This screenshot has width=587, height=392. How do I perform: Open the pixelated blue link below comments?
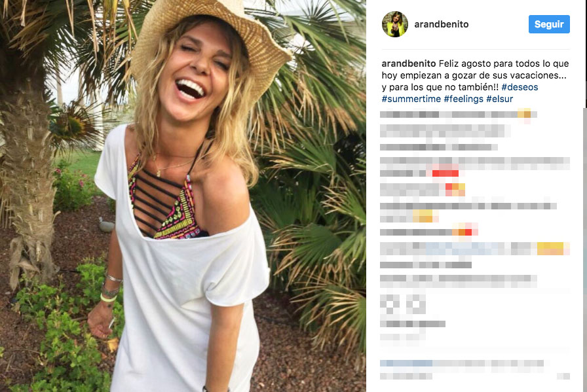pos(406,363)
